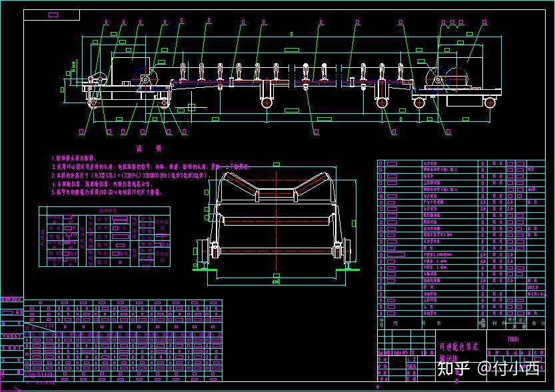Click the 可逆配仓带式 title text

pyautogui.click(x=458, y=347)
